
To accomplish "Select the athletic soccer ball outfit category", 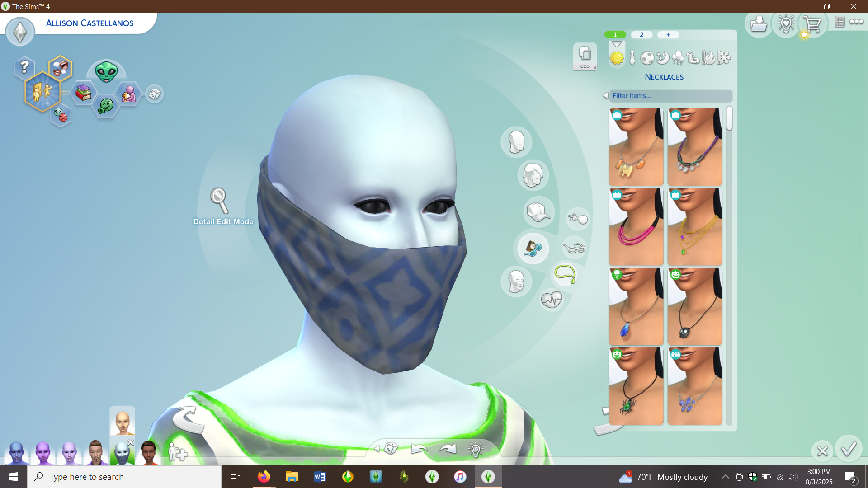I will tap(647, 58).
